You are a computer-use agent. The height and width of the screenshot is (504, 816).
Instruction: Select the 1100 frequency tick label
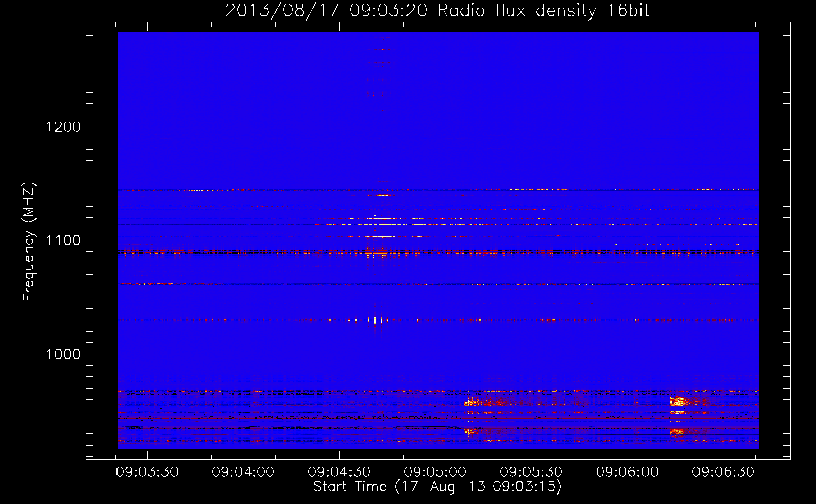coord(64,240)
